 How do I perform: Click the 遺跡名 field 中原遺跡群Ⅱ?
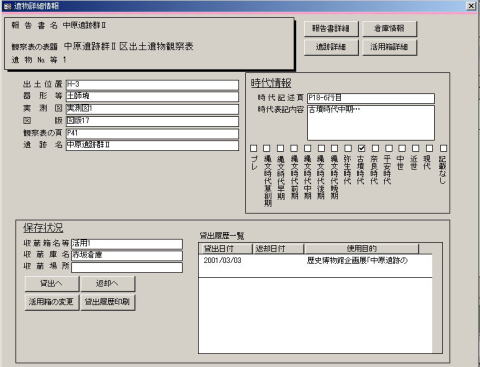(x=152, y=145)
